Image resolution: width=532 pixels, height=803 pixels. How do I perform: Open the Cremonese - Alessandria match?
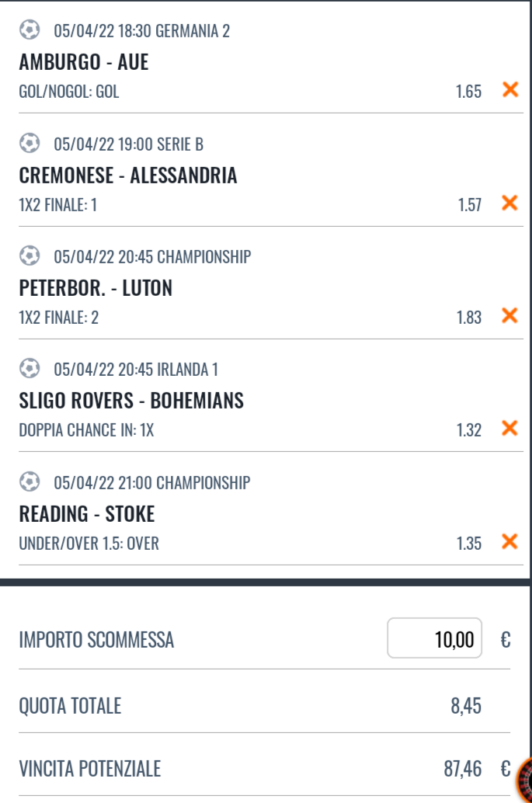pyautogui.click(x=128, y=176)
